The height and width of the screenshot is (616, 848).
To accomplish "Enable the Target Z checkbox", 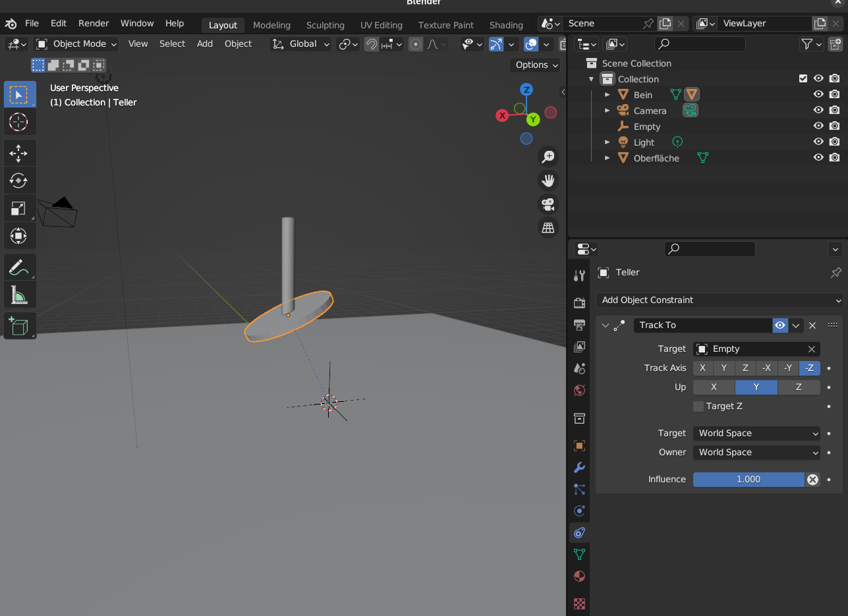I will [x=698, y=406].
